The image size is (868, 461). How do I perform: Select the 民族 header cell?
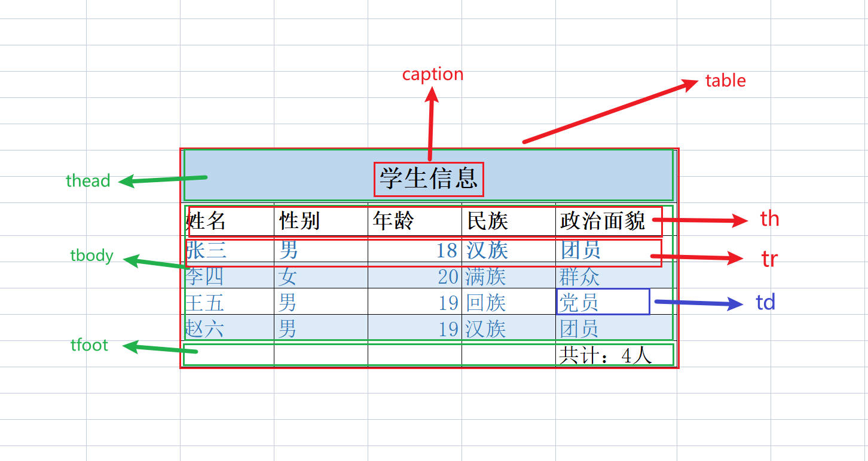[509, 221]
